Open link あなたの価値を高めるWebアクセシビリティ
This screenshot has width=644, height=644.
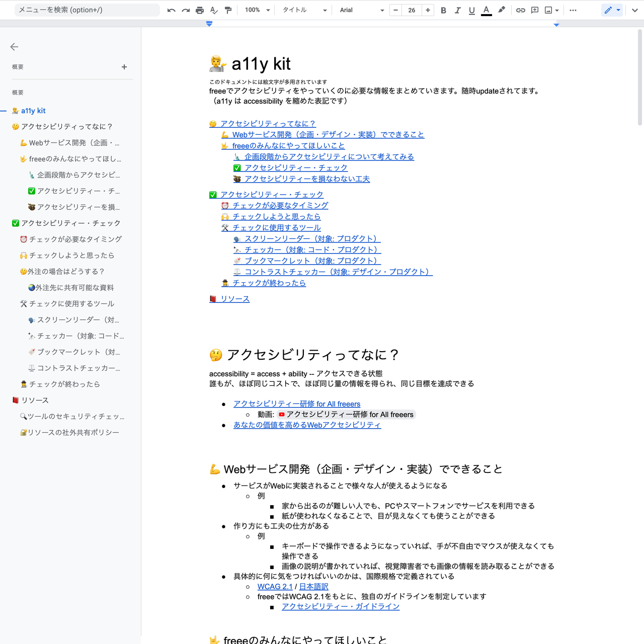[x=307, y=425]
